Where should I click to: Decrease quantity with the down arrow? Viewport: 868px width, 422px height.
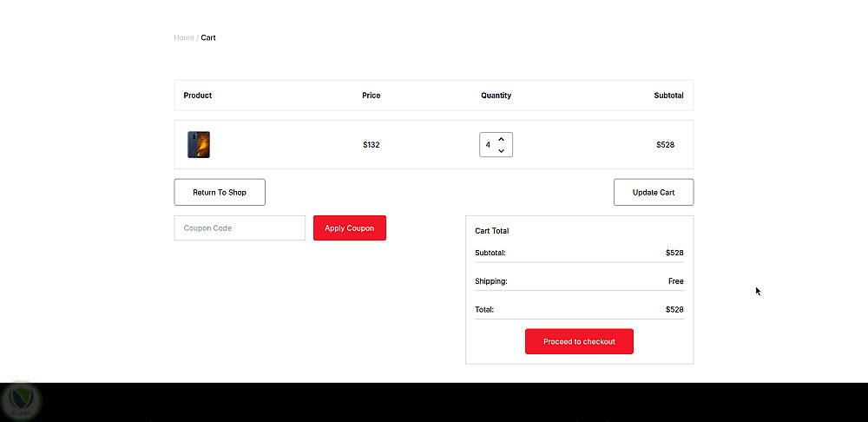tap(502, 151)
